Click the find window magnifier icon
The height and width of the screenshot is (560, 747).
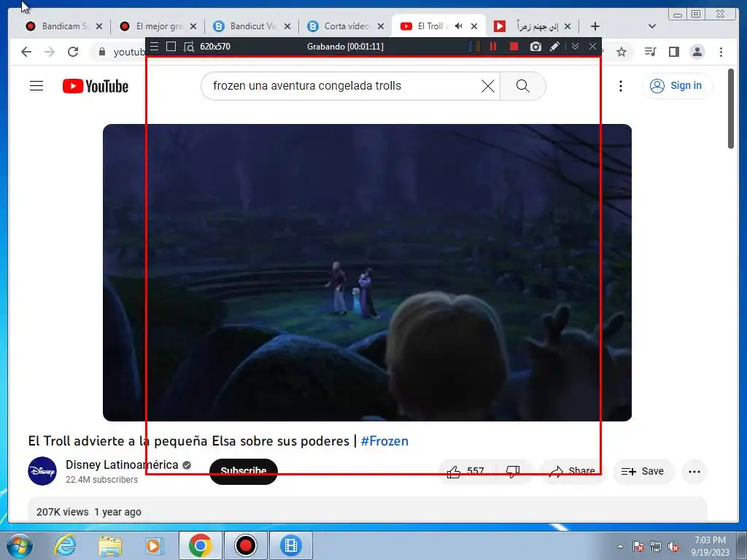189,47
